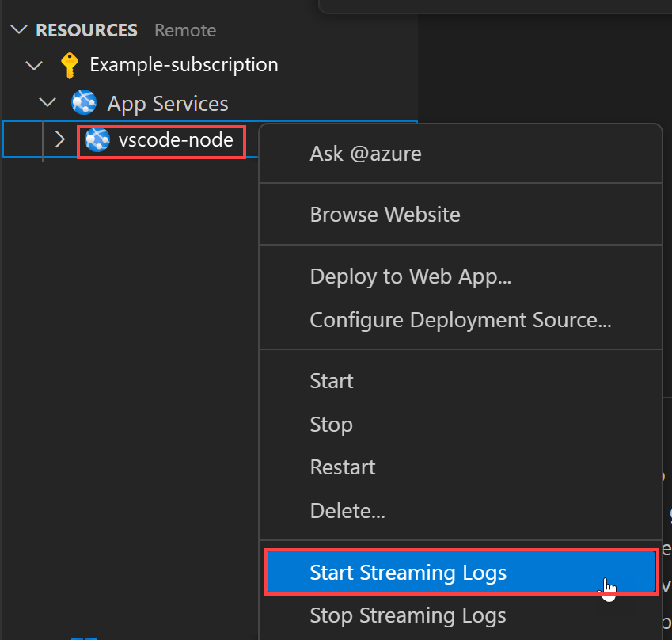Collapse the App Services node
Screen dimensions: 672x640
point(47,102)
